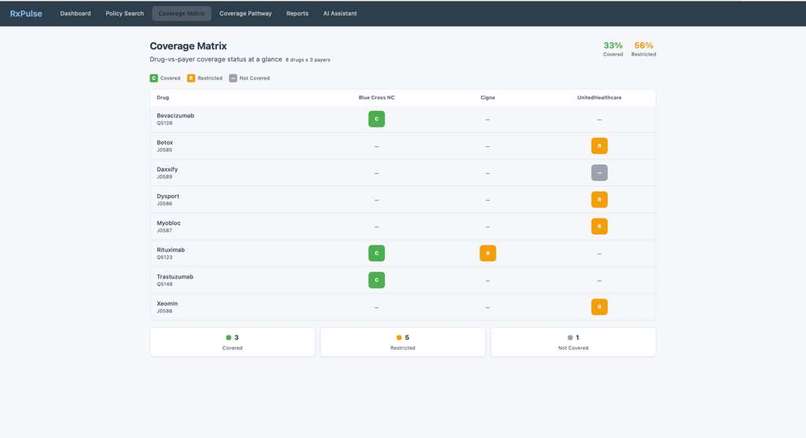Viewport: 806px width, 438px height.
Task: Select the Botox drug name
Action: tap(165, 142)
